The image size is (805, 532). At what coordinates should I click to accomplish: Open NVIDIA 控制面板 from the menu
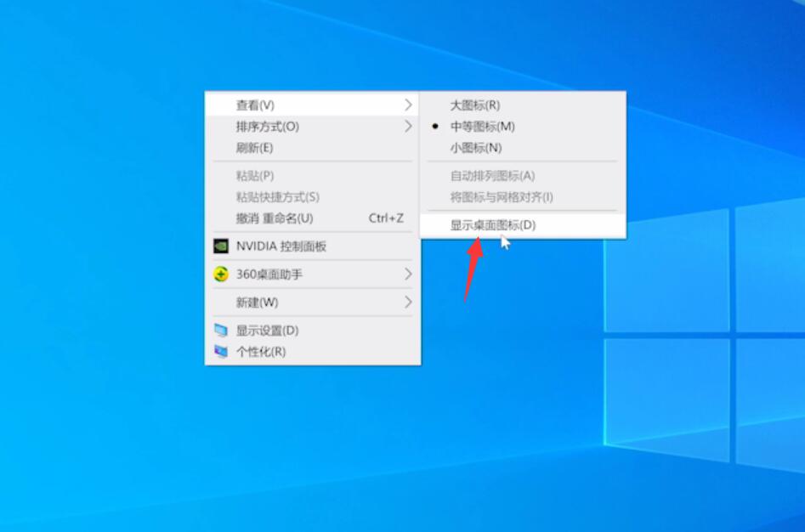pos(313,246)
